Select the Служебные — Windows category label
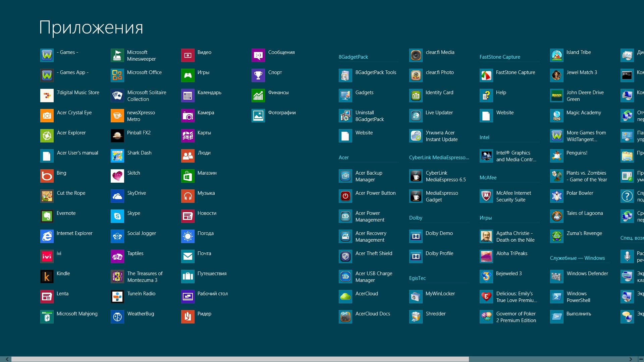644x362 pixels. click(x=577, y=258)
